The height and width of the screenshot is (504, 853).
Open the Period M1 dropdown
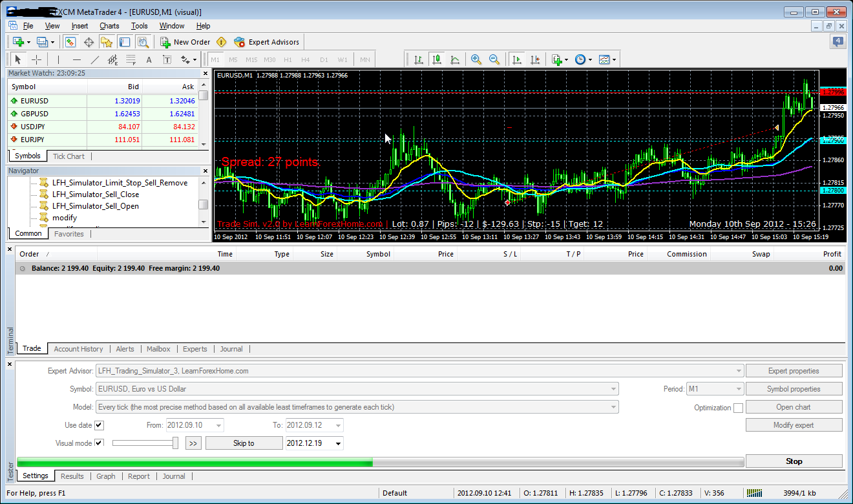[715, 389]
